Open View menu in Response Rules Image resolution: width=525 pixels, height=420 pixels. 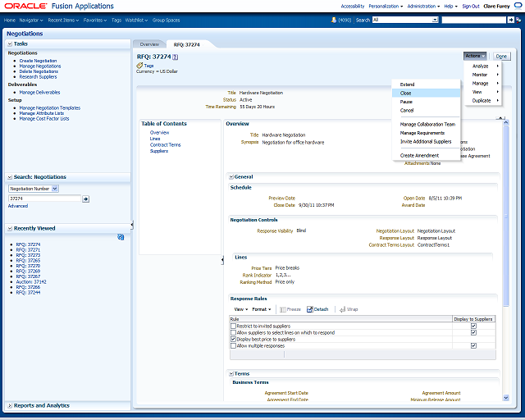(240, 309)
